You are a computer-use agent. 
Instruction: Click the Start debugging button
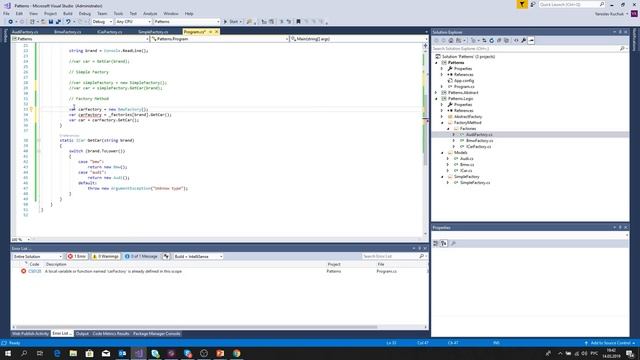231,22
